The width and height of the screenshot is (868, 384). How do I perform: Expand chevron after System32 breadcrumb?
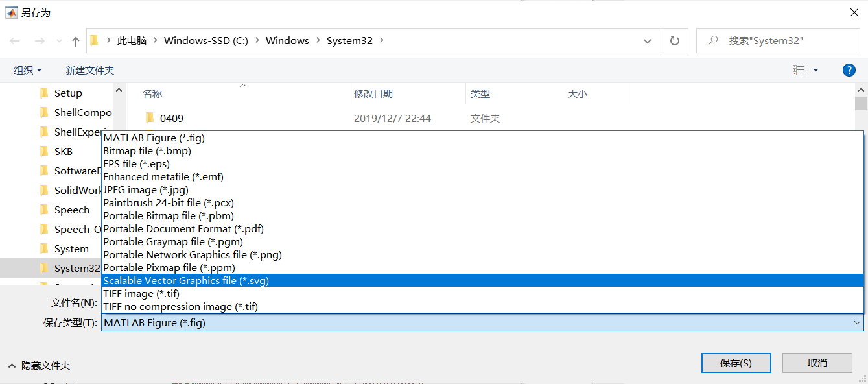click(x=381, y=40)
